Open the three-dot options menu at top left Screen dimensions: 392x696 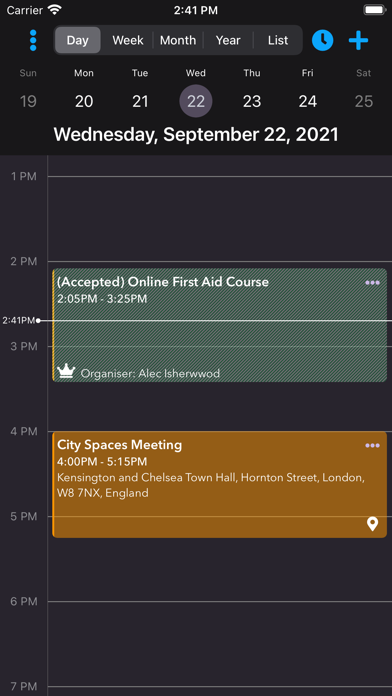click(33, 40)
